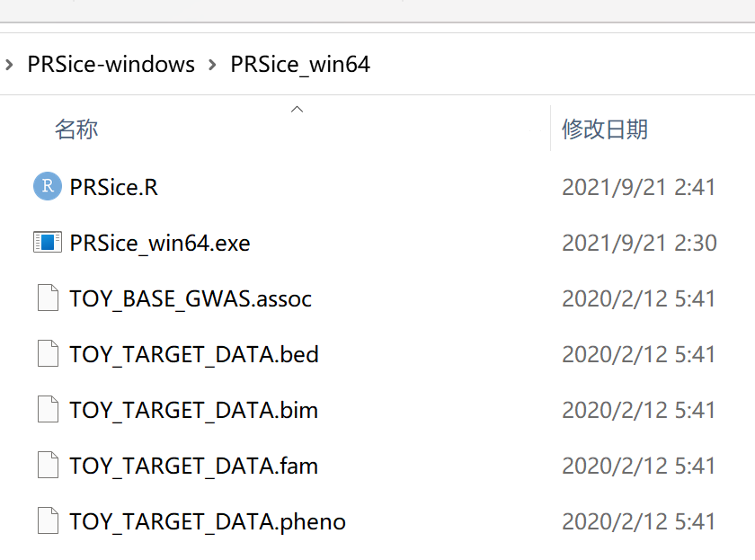
Task: Click the TOY_TARGET_DATA.pheno file icon
Action: [48, 520]
